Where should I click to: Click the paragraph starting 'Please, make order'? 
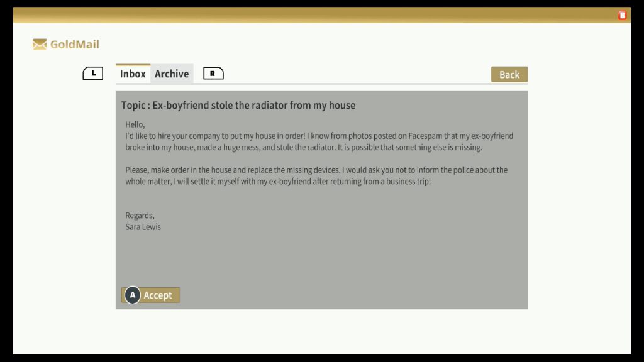[x=316, y=176]
